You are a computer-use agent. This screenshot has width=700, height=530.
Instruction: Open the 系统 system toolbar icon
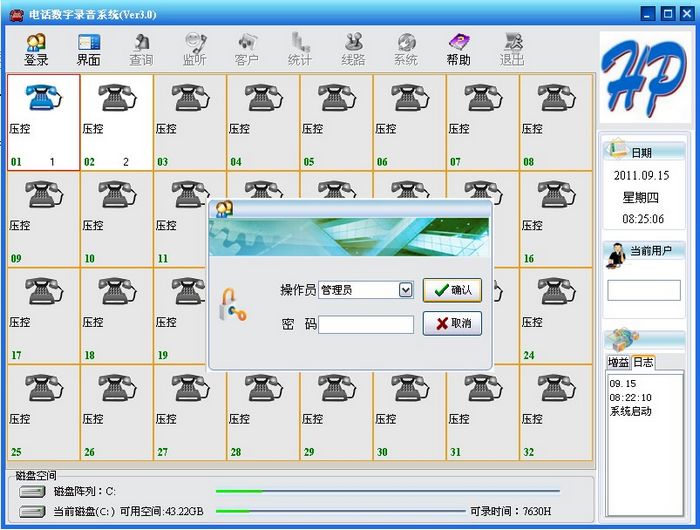click(405, 49)
